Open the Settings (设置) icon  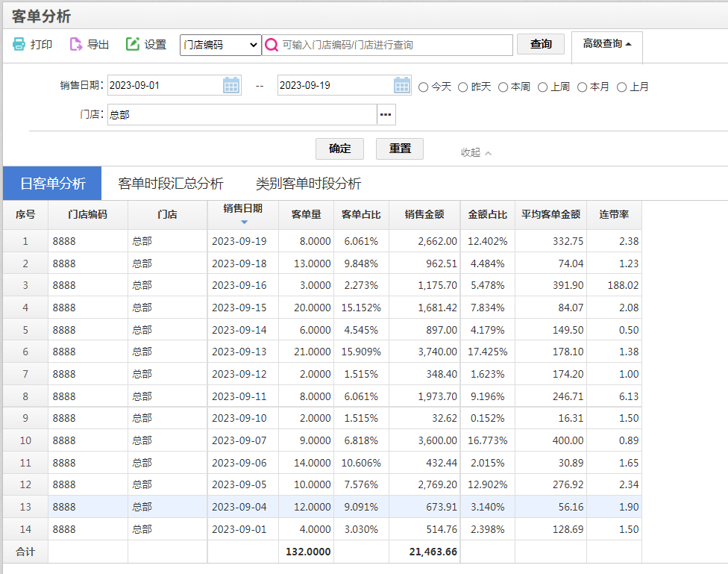point(132,44)
